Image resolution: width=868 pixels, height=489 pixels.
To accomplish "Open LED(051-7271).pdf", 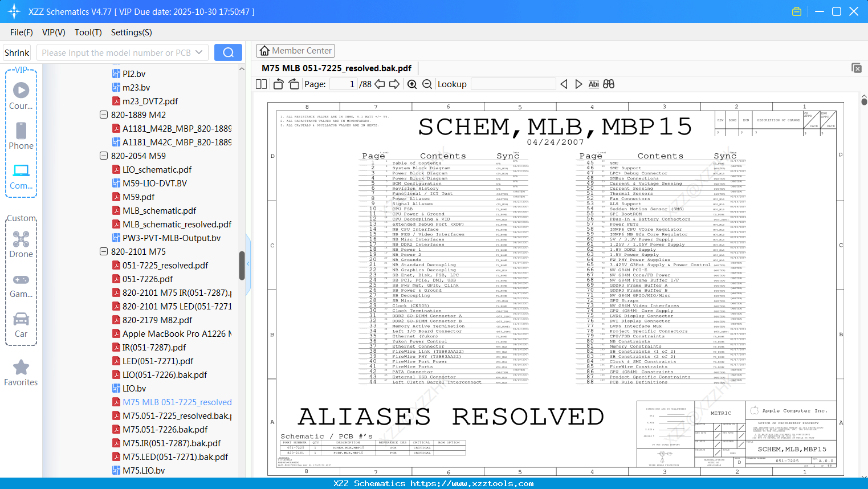I will coord(158,361).
